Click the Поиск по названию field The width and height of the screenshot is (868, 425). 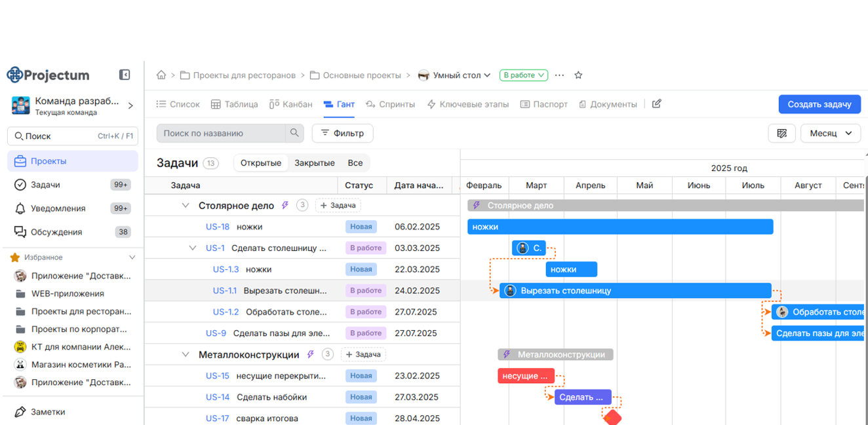pos(222,133)
